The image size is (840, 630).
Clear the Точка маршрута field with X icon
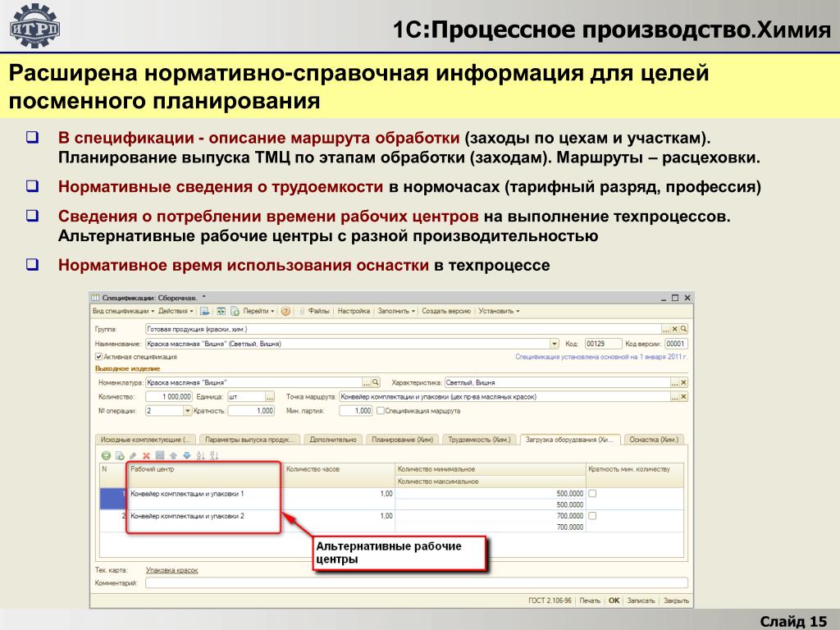(x=683, y=397)
